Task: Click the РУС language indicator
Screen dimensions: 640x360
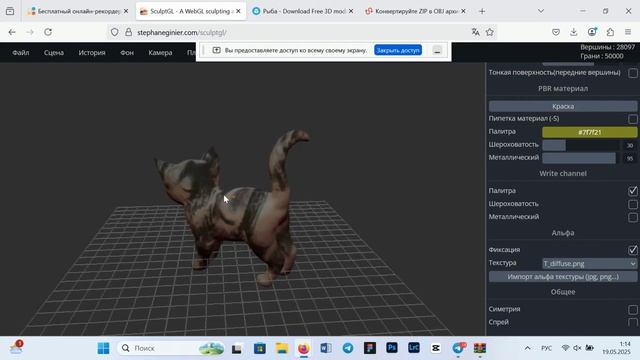Action: (x=546, y=348)
